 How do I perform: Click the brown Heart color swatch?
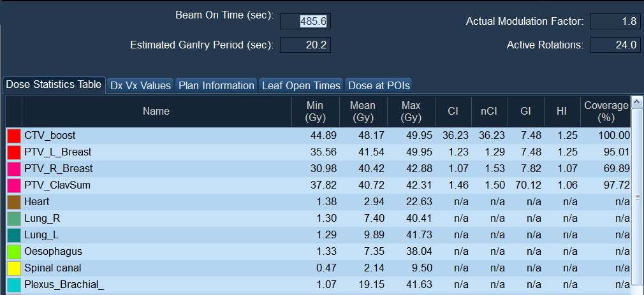(x=13, y=202)
